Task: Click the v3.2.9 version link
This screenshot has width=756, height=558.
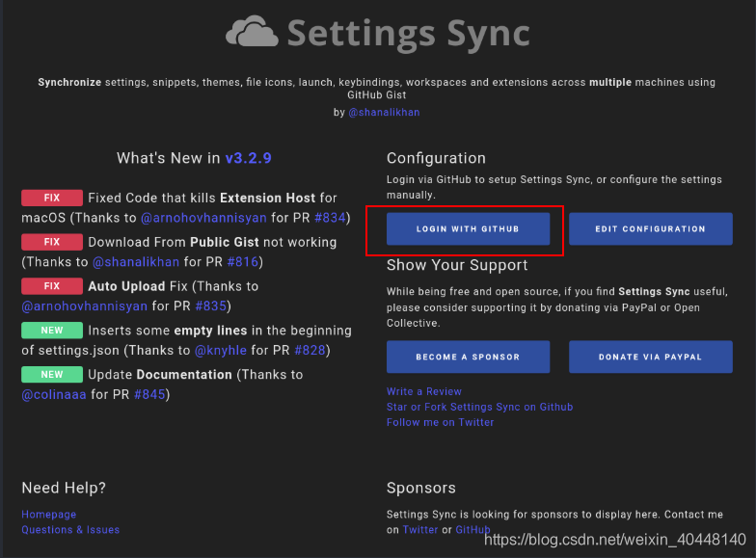Action: coord(249,158)
